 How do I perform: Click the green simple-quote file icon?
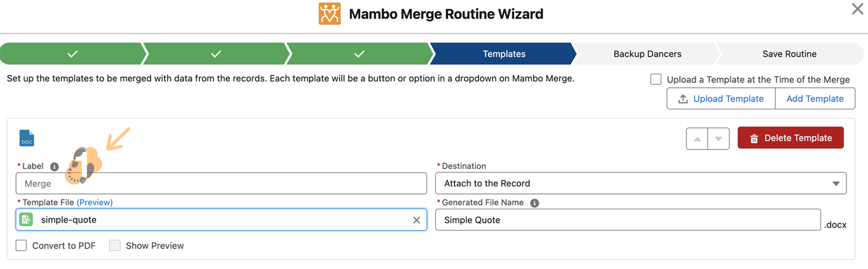(x=26, y=219)
